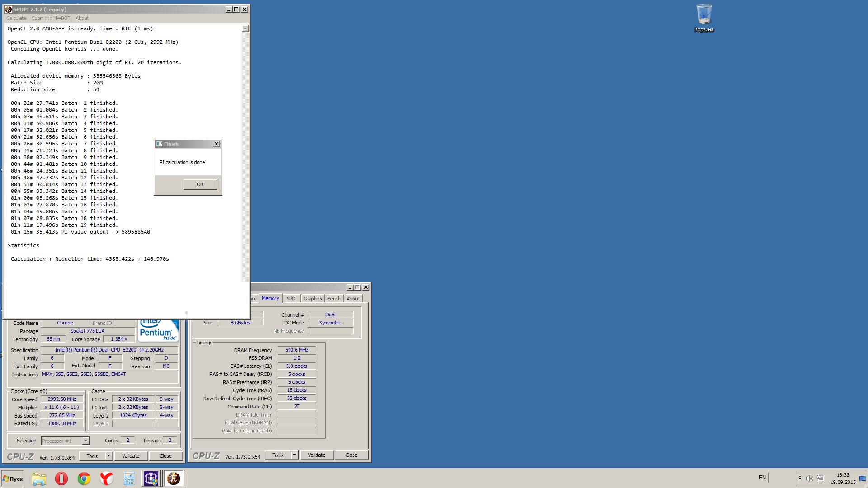Click Validate in CPU window
This screenshot has height=488, width=868.
click(x=131, y=456)
